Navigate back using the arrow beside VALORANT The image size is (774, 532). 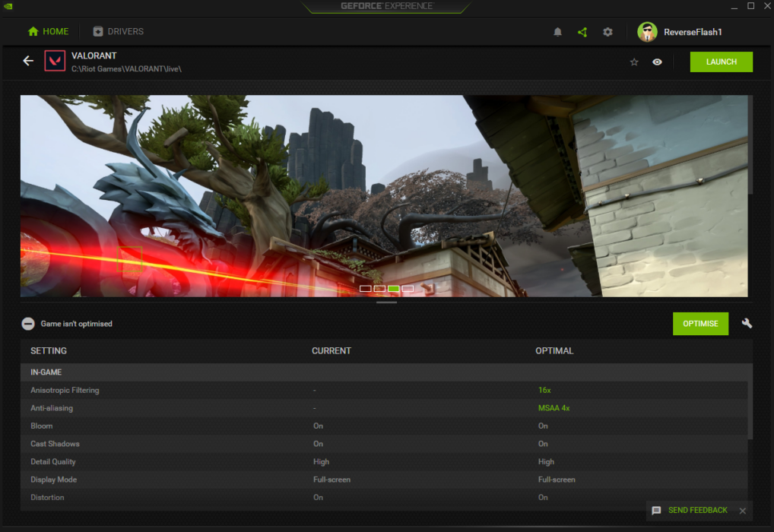28,61
